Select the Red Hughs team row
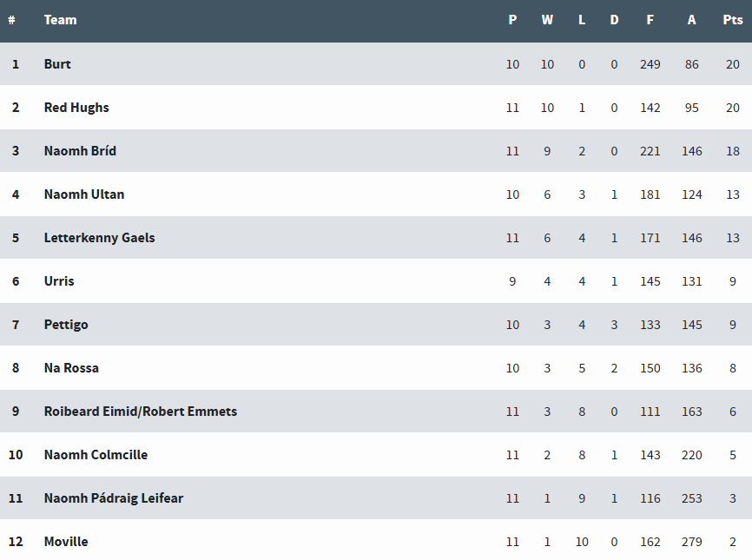 pos(76,108)
